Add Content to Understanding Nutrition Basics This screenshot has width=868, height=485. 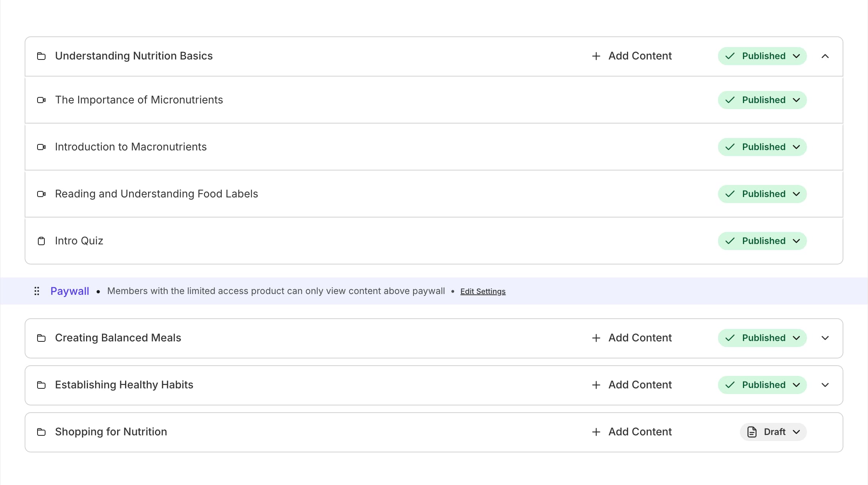pos(632,56)
